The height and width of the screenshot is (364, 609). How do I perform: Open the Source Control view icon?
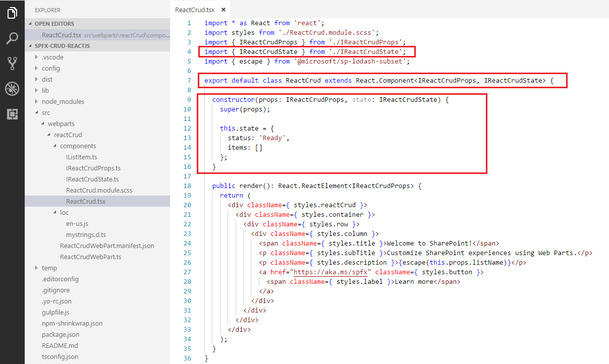click(12, 63)
